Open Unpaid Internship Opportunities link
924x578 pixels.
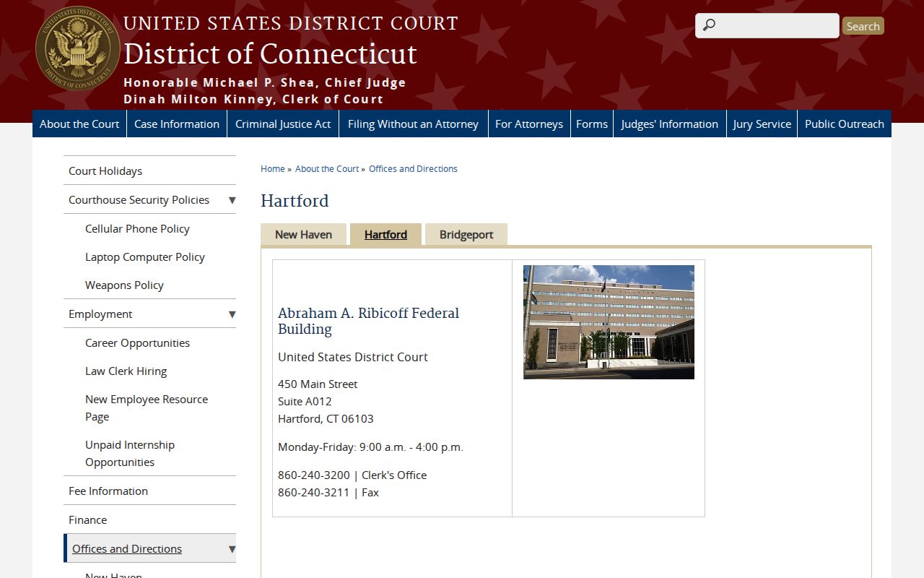(130, 453)
